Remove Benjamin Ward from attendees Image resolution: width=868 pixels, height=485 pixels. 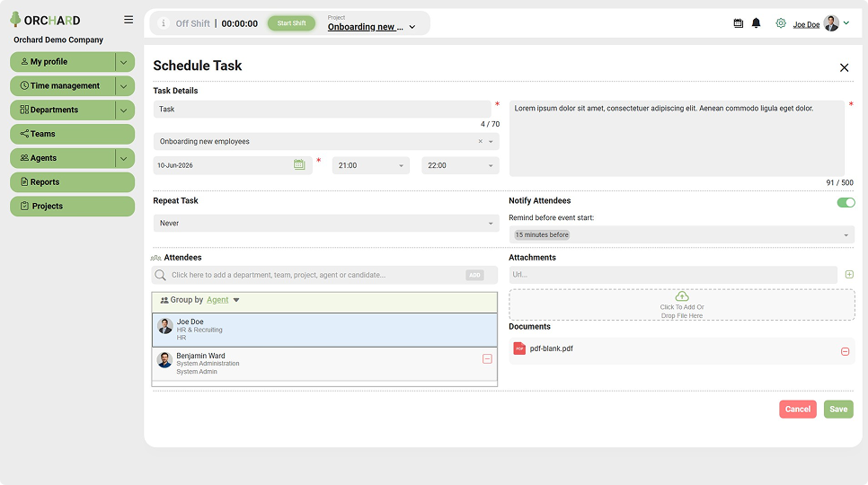487,359
